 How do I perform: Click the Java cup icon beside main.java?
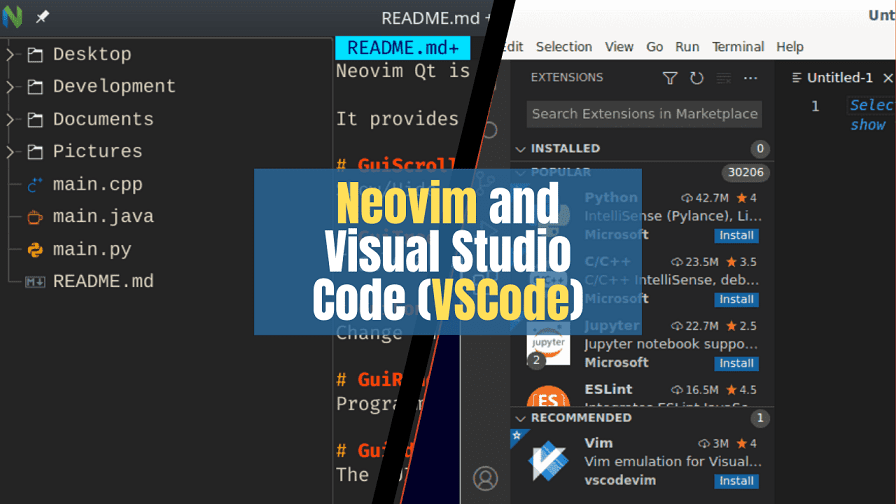35,217
